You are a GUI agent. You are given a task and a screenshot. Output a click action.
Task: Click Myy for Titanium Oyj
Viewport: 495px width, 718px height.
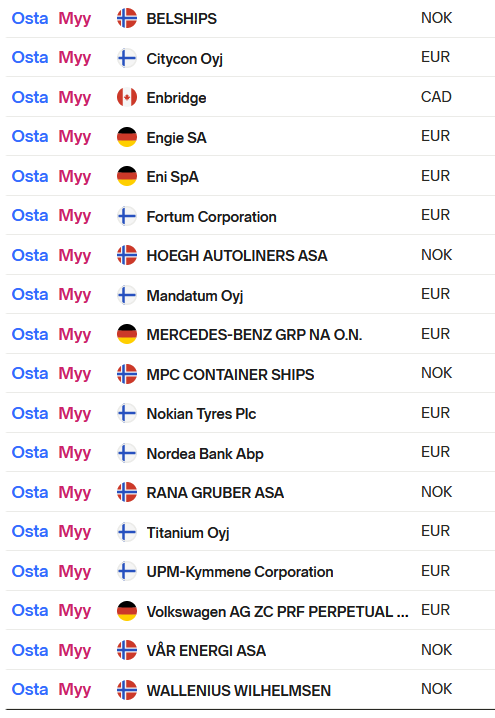(75, 532)
